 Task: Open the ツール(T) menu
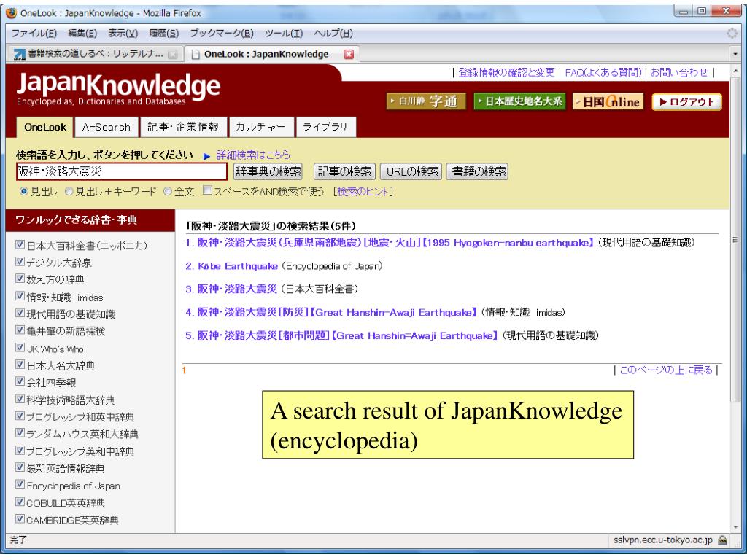(284, 34)
